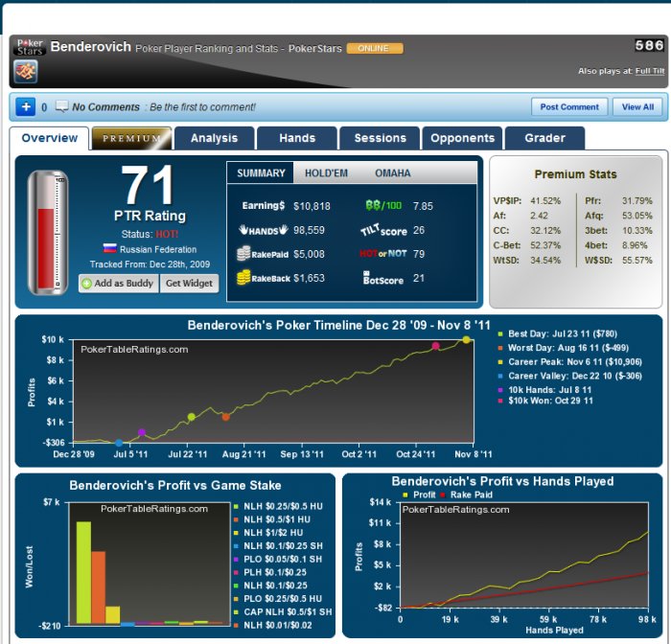The height and width of the screenshot is (644, 671).
Task: Click the Tracked From Dec 28th, 2009 text
Action: [x=150, y=264]
